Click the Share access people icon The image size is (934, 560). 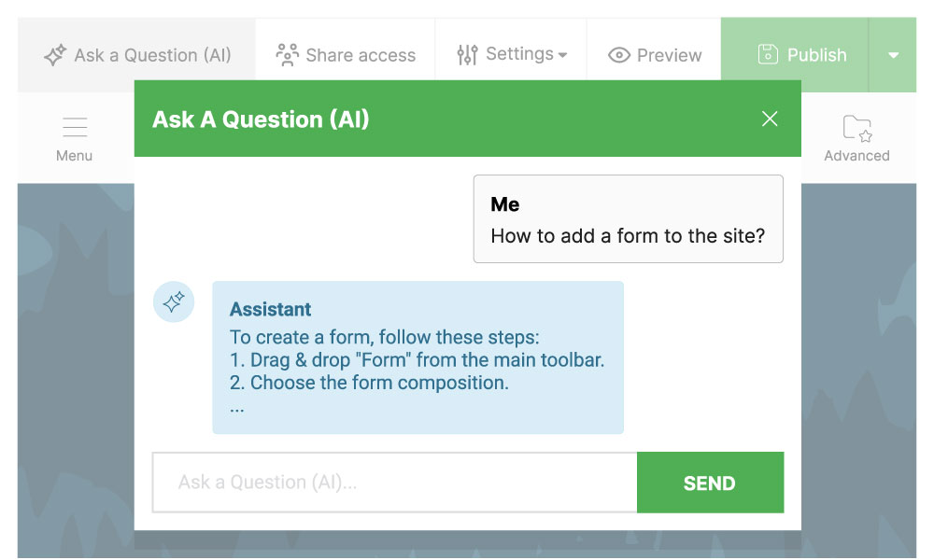(287, 55)
